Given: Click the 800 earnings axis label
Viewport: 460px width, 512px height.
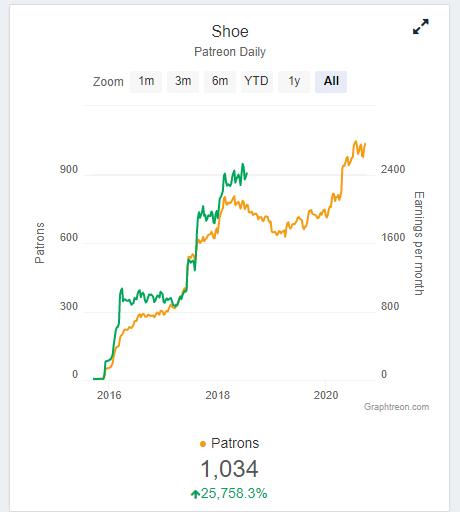Looking at the screenshot, I should (390, 306).
